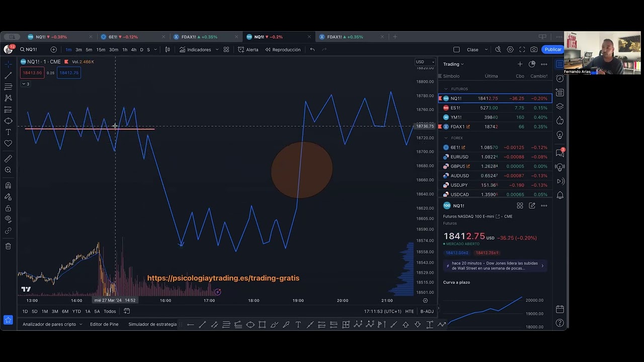Open the notifications bell panel

[x=560, y=195]
